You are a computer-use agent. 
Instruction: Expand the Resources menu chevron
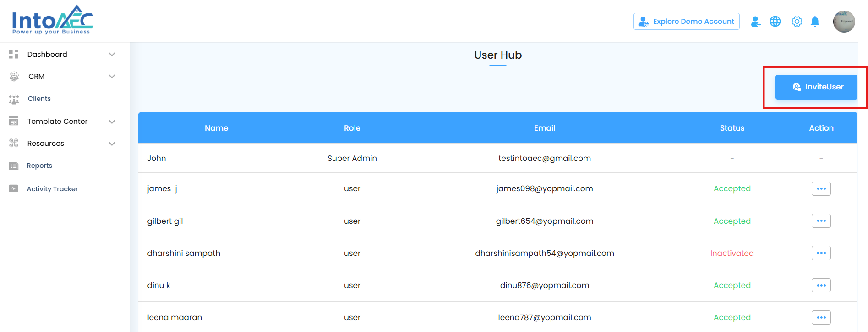click(x=112, y=144)
